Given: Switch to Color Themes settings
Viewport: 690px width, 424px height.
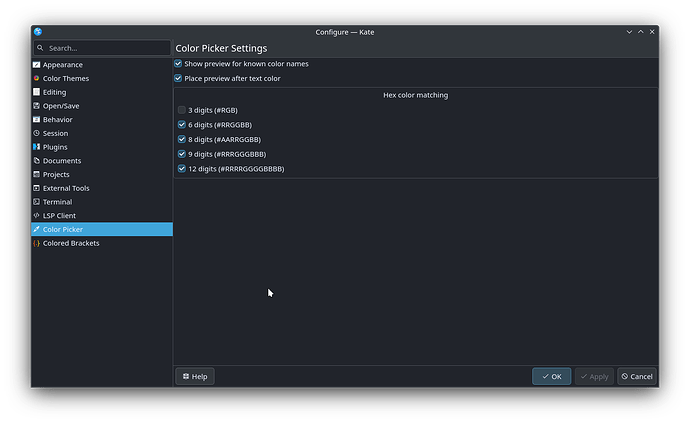Looking at the screenshot, I should pos(102,78).
